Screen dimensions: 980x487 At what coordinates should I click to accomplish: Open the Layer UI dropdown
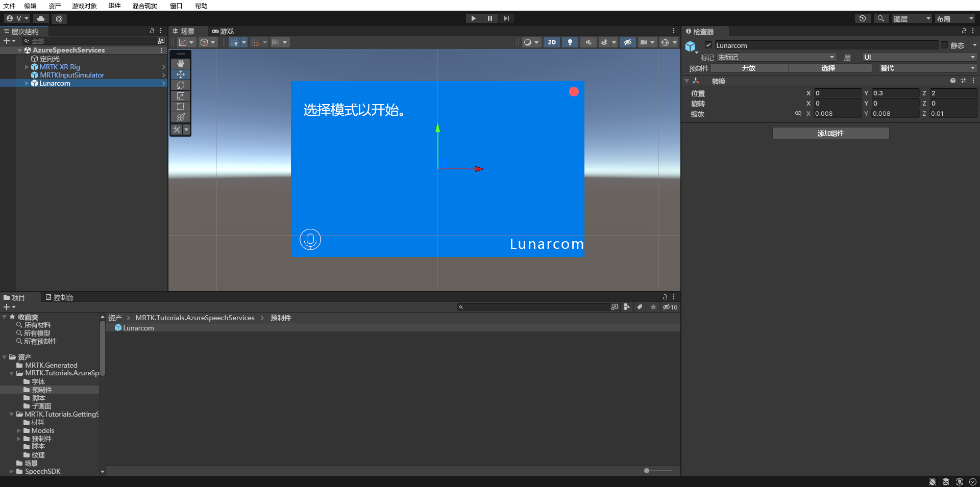[x=920, y=57]
